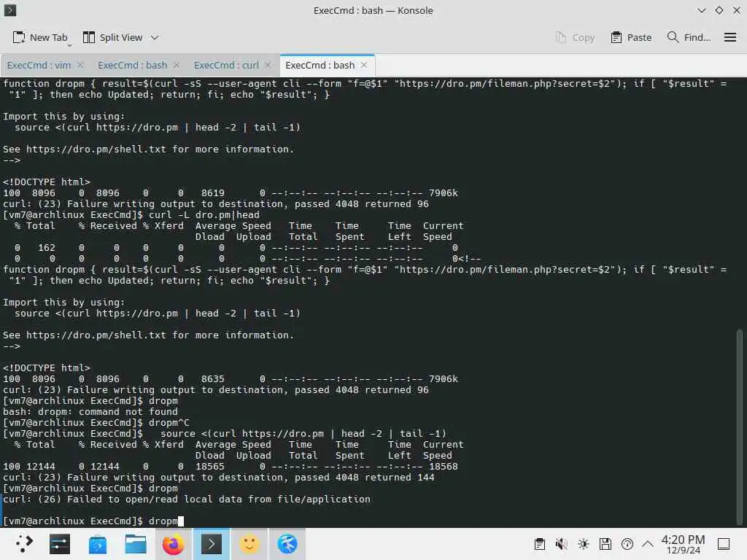Click the current prompt line with dropm

tap(93, 521)
